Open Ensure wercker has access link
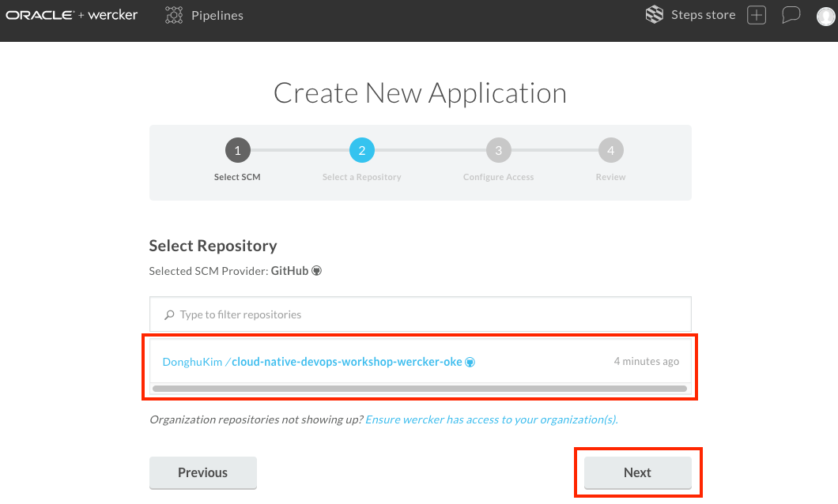Image resolution: width=838 pixels, height=504 pixels. pos(492,419)
